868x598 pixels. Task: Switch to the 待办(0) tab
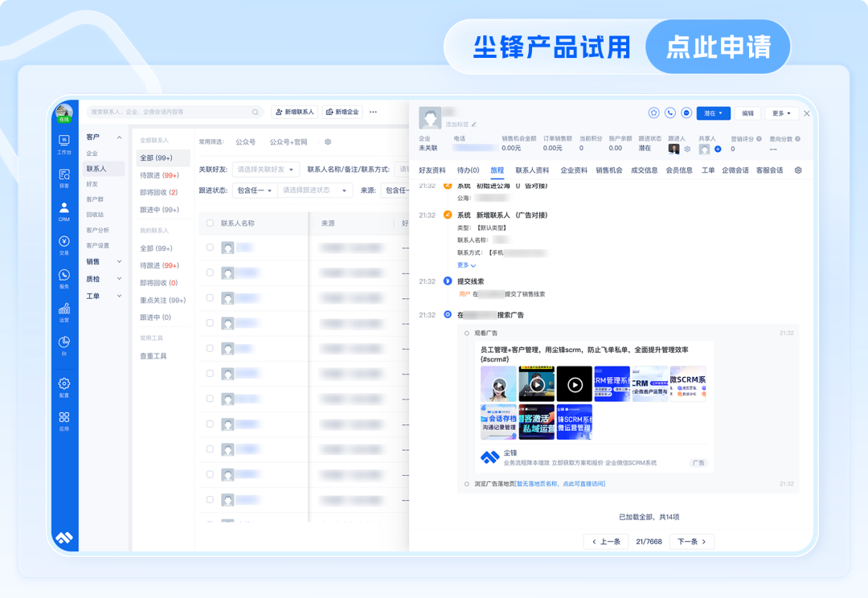[469, 170]
